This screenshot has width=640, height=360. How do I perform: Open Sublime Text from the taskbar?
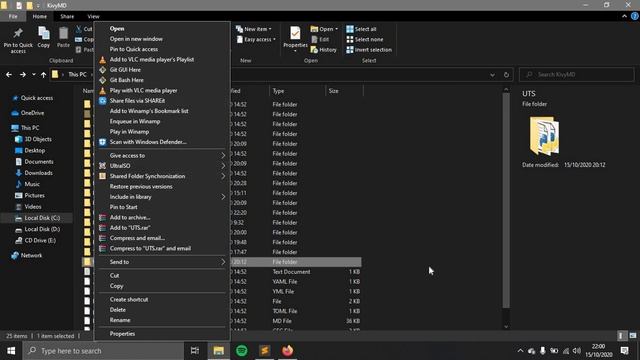point(264,351)
